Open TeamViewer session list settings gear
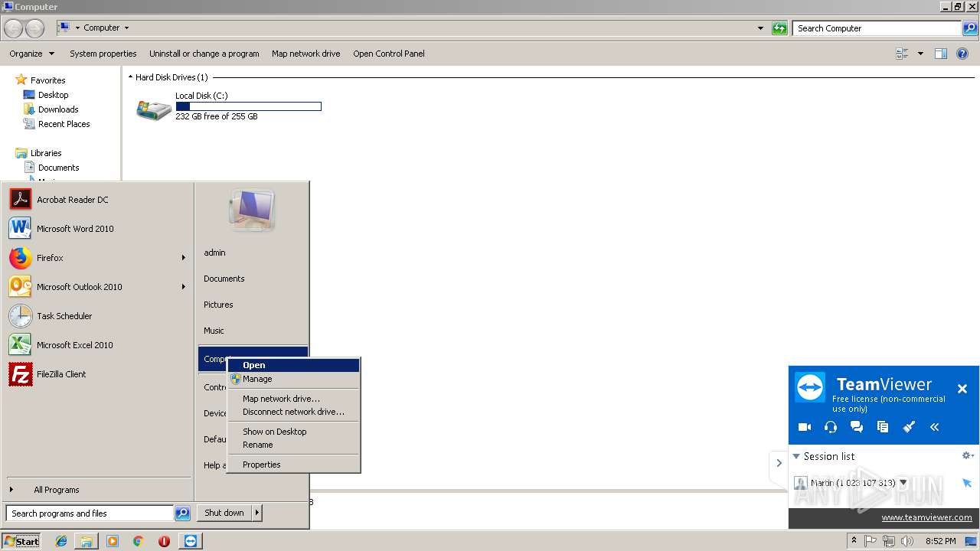This screenshot has width=980, height=551. coord(968,455)
